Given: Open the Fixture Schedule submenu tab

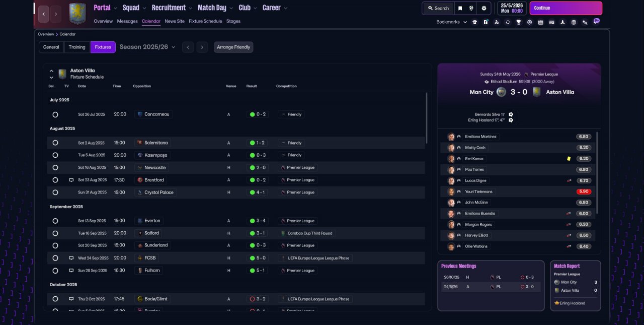Looking at the screenshot, I should pos(205,21).
